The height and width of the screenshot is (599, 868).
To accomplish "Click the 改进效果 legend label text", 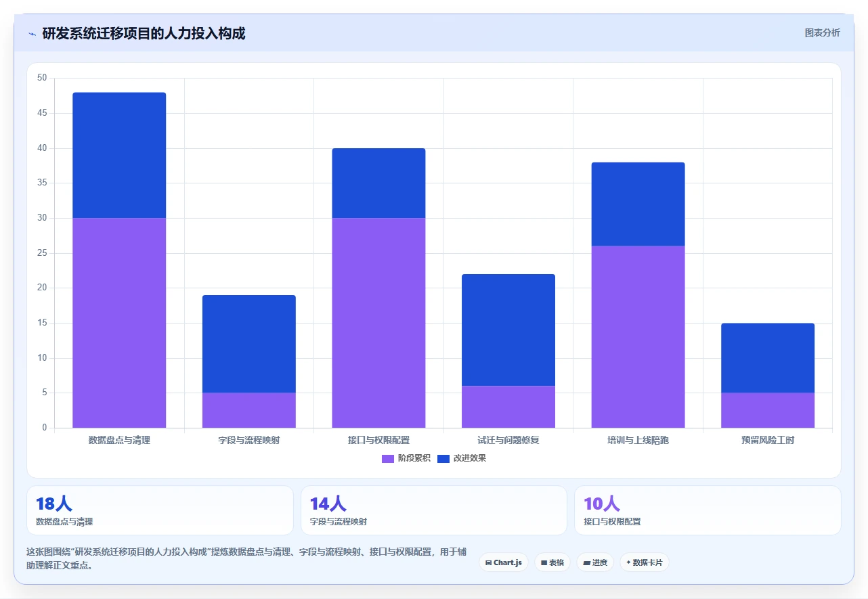I will click(x=470, y=458).
